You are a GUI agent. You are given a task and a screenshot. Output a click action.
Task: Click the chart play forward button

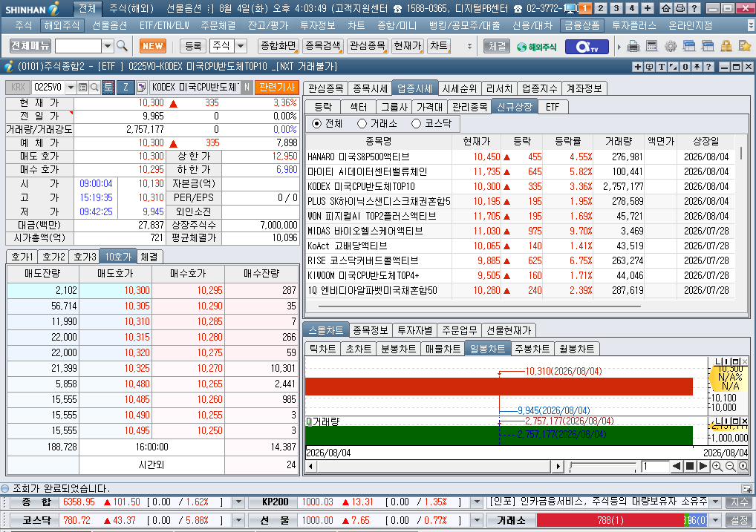[703, 466]
